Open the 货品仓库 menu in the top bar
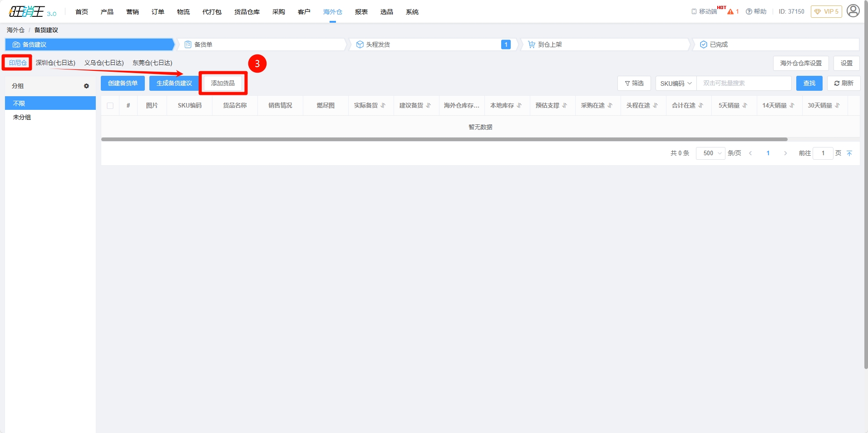 (x=247, y=12)
